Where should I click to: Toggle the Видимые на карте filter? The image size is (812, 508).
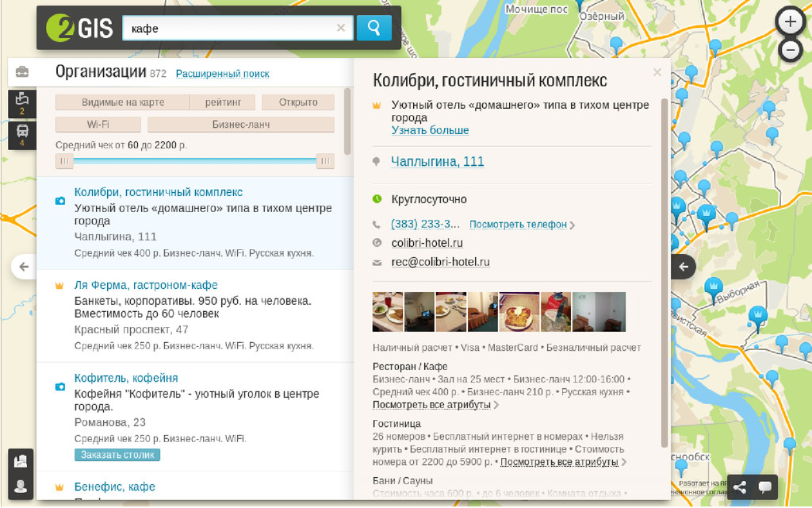(x=123, y=102)
